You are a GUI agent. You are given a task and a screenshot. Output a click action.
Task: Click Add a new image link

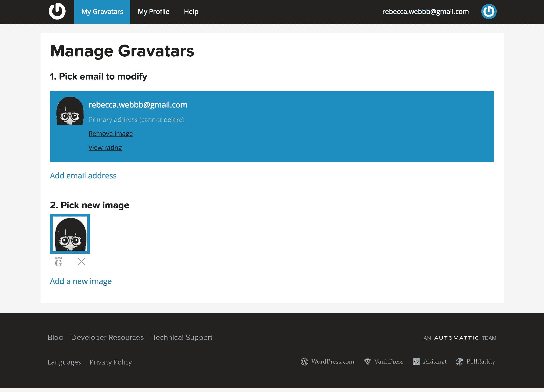pos(81,281)
